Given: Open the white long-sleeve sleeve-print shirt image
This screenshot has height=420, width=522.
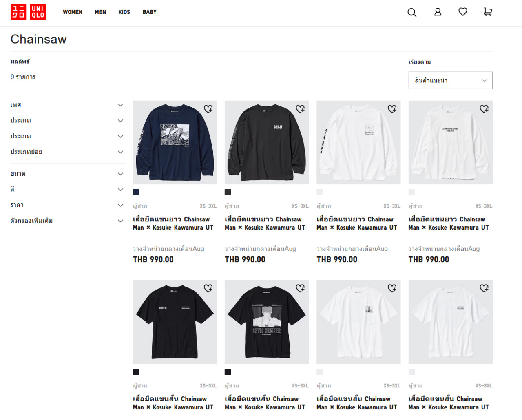Looking at the screenshot, I should point(358,142).
